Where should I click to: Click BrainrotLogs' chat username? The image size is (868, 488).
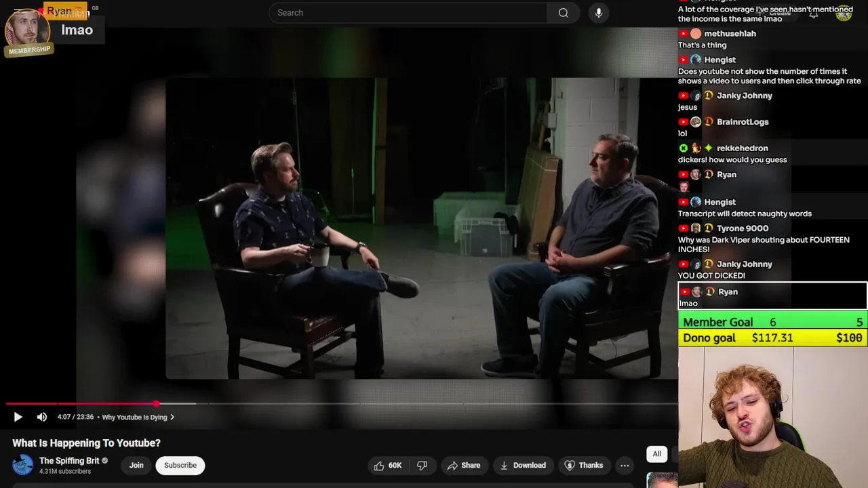743,122
